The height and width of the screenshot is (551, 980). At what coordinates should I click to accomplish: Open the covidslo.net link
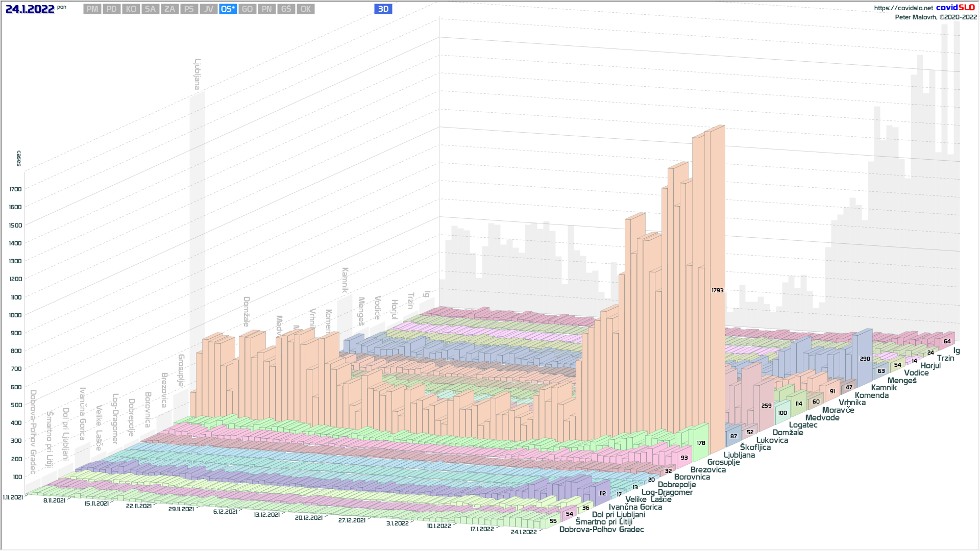(903, 8)
